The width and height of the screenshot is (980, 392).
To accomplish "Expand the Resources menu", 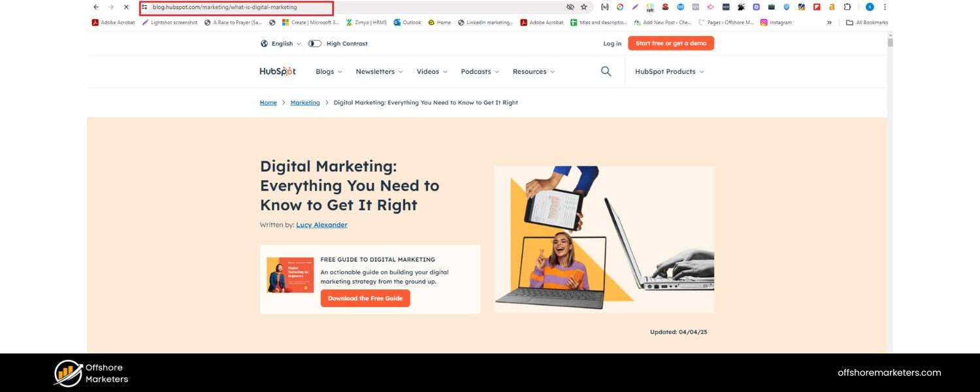I will pyautogui.click(x=533, y=72).
